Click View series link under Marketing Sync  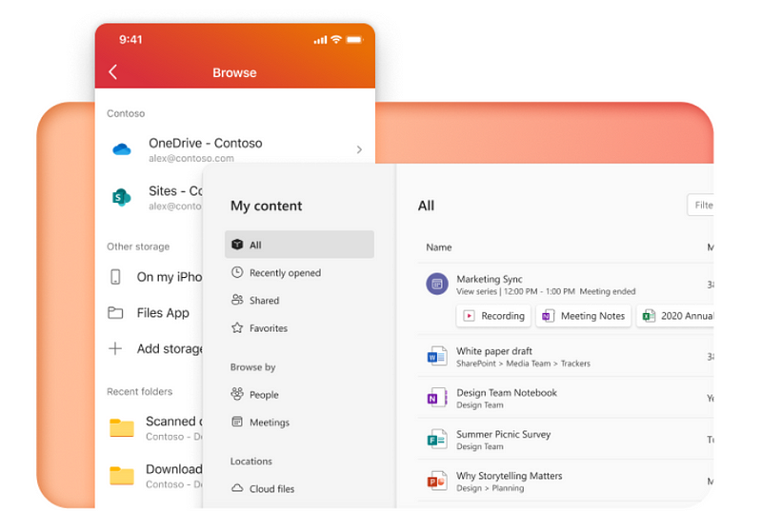tap(476, 291)
